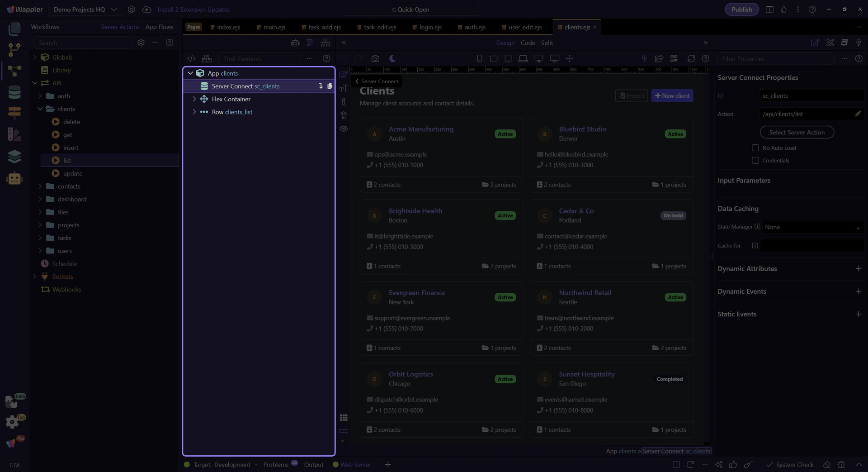Enable the No Auto Load checkbox
Screen dimensions: 868x472
point(755,148)
